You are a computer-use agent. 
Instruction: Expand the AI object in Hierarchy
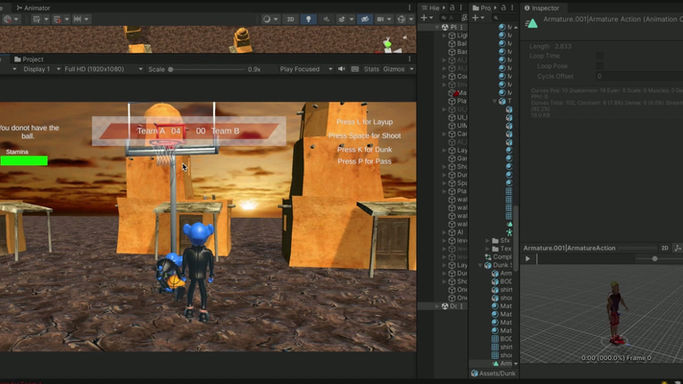pyautogui.click(x=444, y=232)
